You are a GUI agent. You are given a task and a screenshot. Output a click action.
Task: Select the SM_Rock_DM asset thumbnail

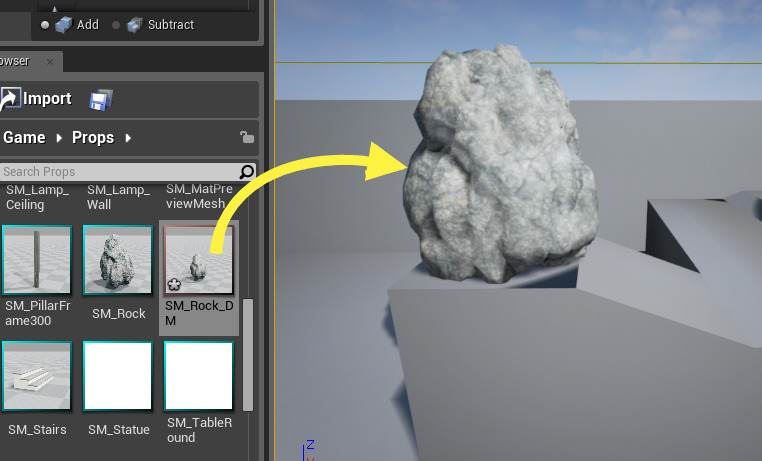tap(199, 260)
